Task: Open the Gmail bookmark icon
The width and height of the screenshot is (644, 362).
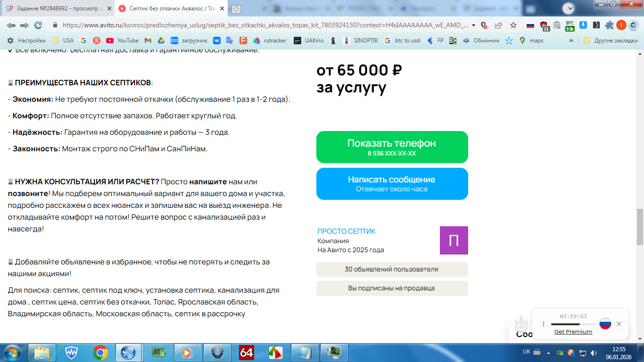Action: click(x=148, y=41)
